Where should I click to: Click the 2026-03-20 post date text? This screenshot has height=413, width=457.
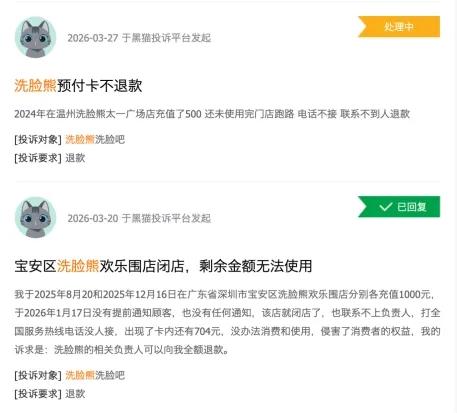click(93, 218)
